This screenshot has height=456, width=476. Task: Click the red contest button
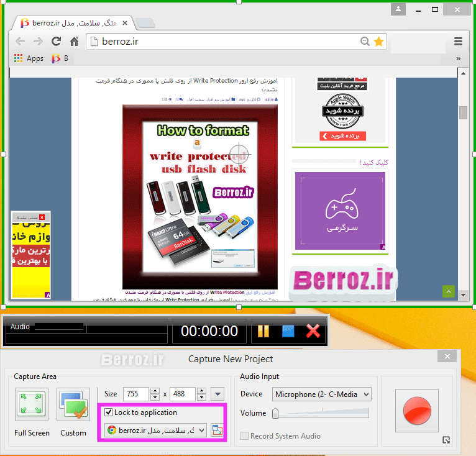(x=343, y=136)
